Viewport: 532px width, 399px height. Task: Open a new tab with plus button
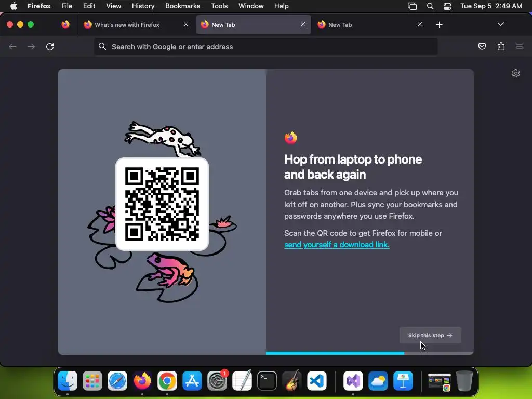[x=440, y=25]
